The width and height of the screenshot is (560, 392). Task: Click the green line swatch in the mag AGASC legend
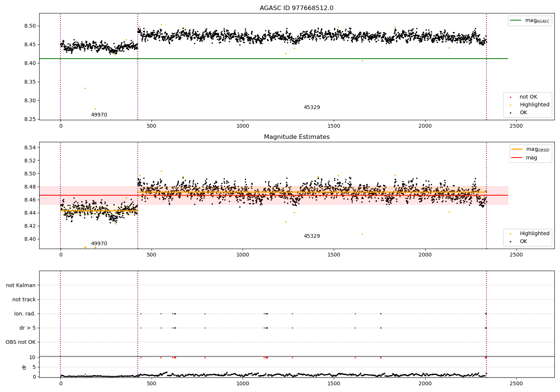tap(516, 21)
